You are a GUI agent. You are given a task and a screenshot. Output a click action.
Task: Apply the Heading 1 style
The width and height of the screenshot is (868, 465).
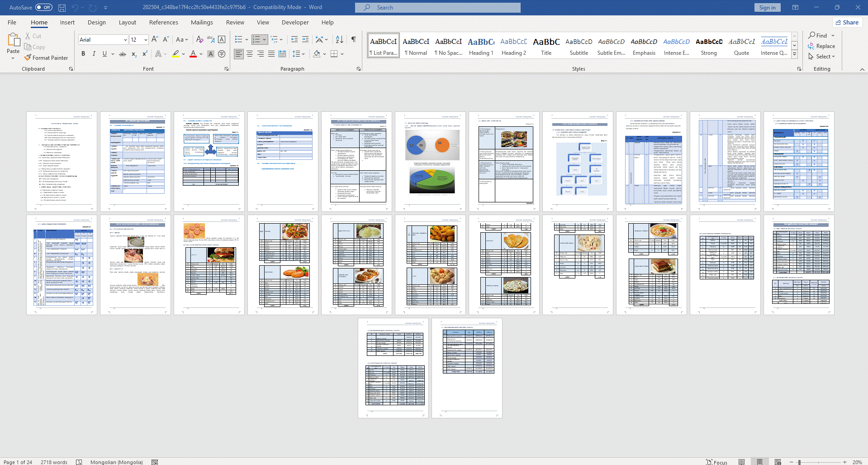click(x=481, y=47)
